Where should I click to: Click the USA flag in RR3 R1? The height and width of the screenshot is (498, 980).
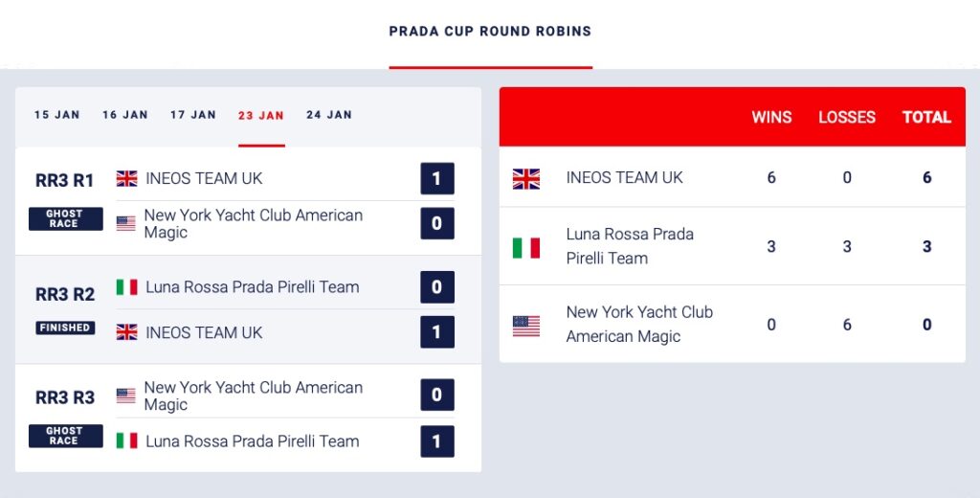tap(126, 223)
